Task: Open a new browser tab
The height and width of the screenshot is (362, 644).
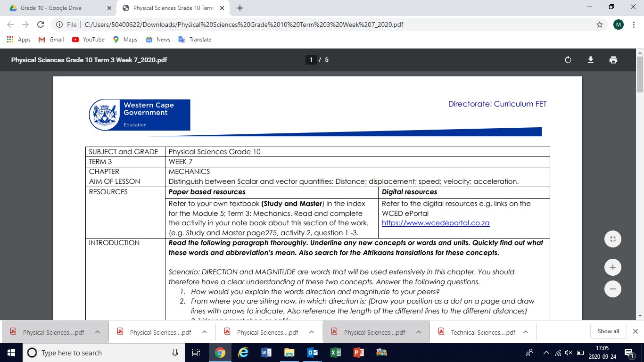Action: [240, 8]
